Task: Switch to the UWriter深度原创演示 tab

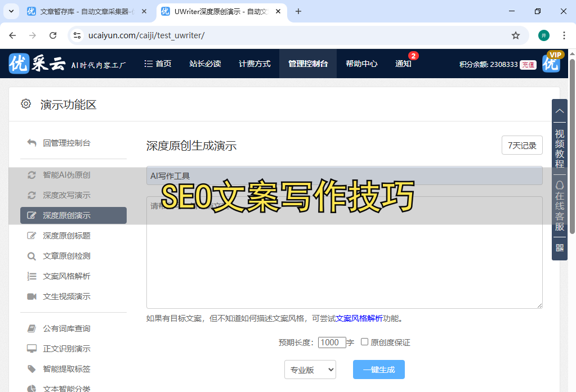Action: [x=221, y=11]
